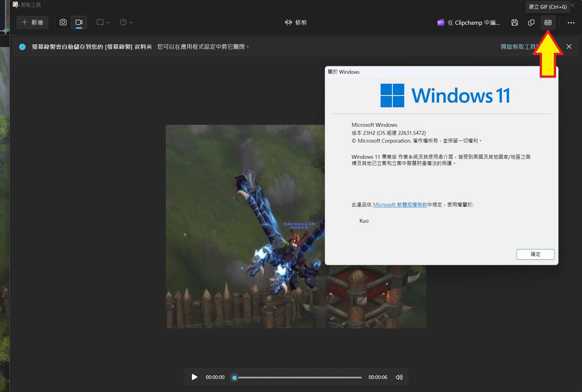This screenshot has height=392, width=582.
Task: Click the video progress seek bar
Action: [x=298, y=377]
